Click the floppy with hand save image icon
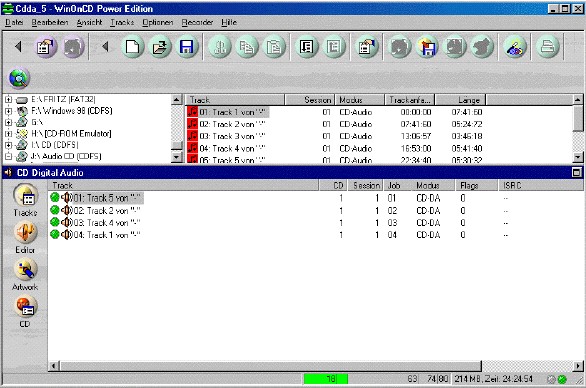 (427, 47)
